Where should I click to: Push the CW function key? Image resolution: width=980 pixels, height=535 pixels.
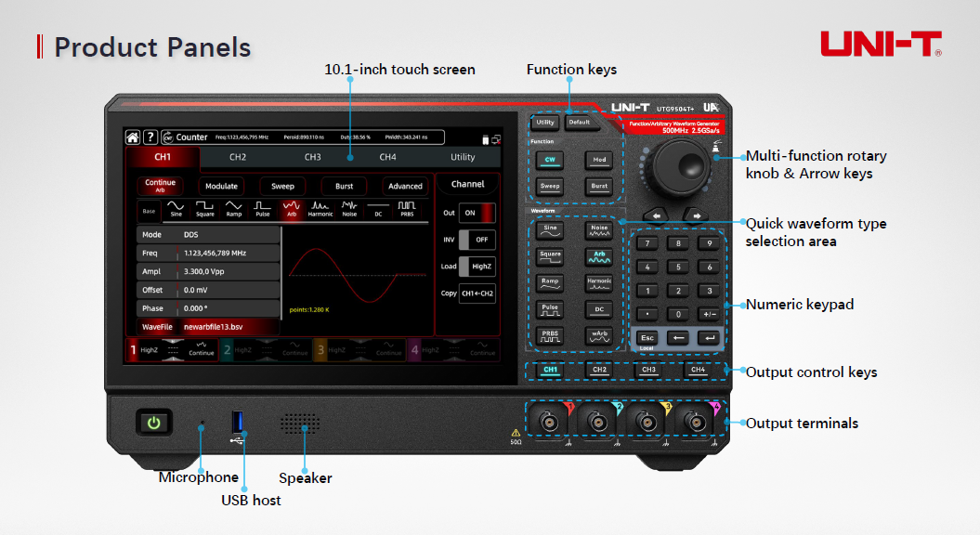click(550, 160)
